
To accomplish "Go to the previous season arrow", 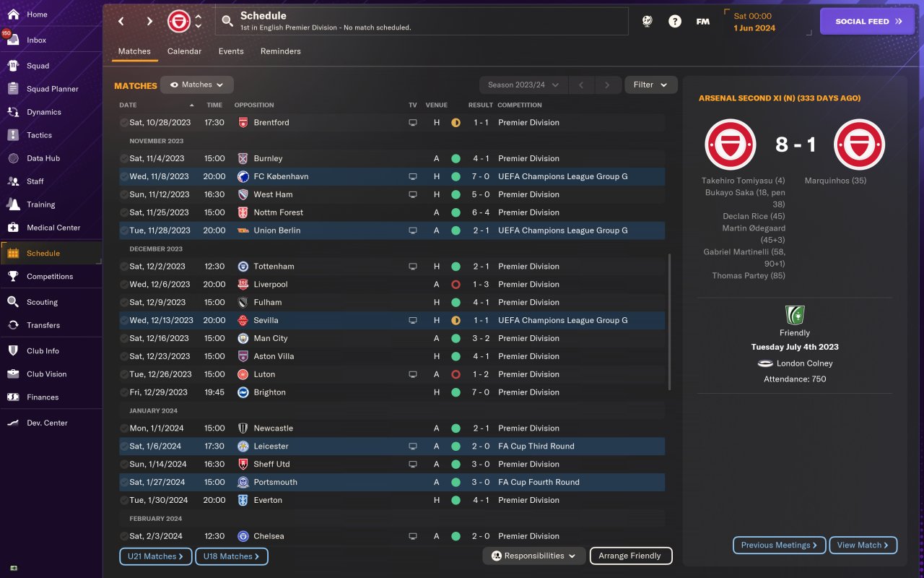I will [580, 85].
